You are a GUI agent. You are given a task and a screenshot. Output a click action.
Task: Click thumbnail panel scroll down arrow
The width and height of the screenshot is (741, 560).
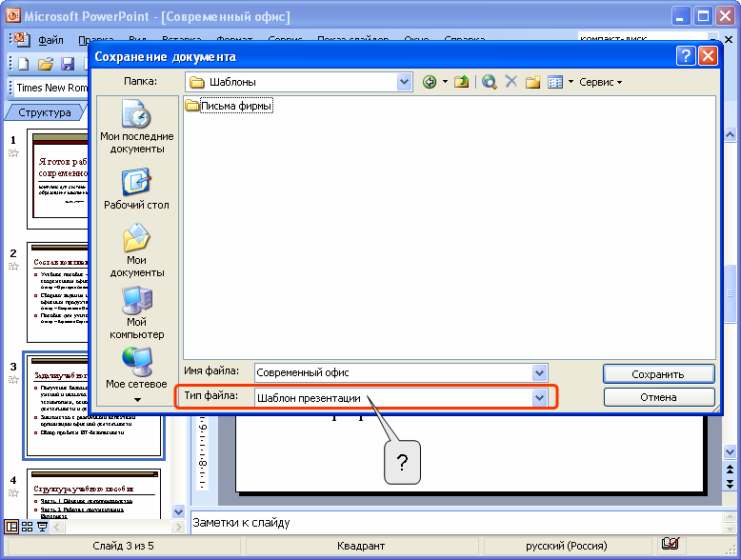pos(178,511)
